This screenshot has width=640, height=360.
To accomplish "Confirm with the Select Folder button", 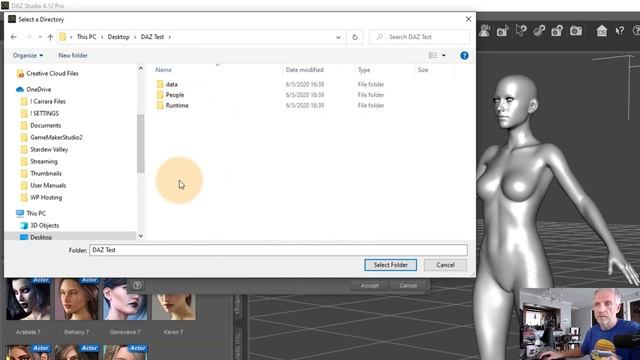I will point(391,265).
